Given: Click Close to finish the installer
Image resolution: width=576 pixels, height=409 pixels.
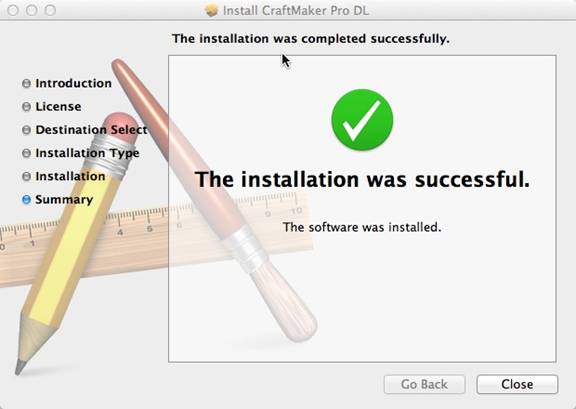Looking at the screenshot, I should [x=517, y=384].
